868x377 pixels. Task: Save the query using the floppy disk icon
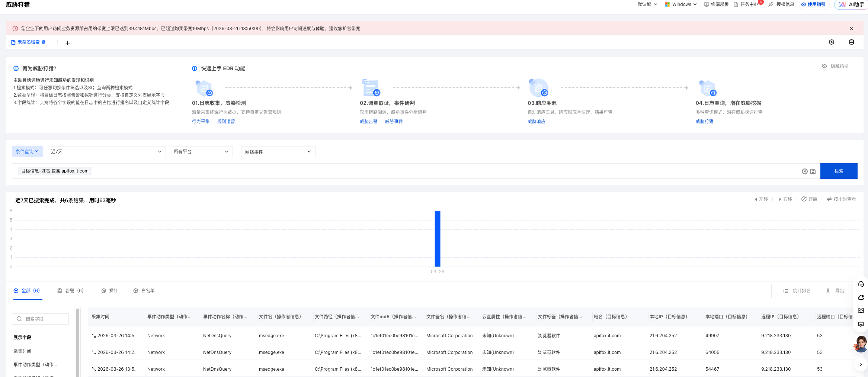click(x=813, y=171)
